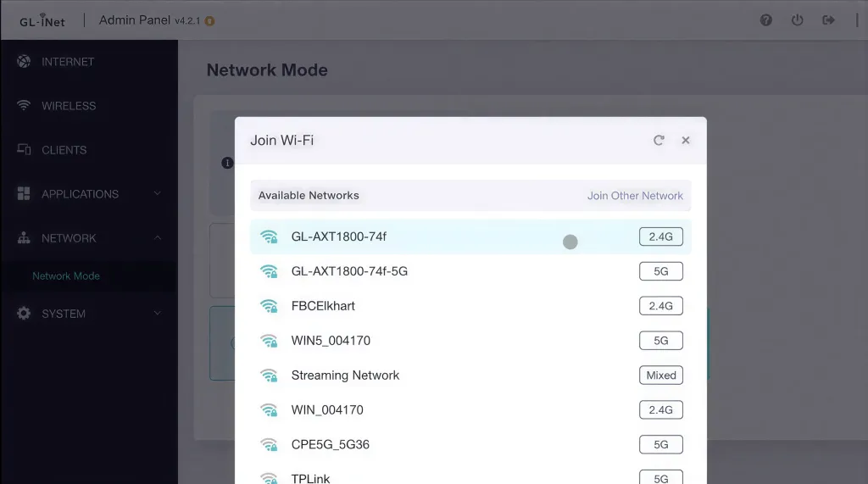
Task: Select the CPE5G_5G36 network name
Action: [330, 445]
